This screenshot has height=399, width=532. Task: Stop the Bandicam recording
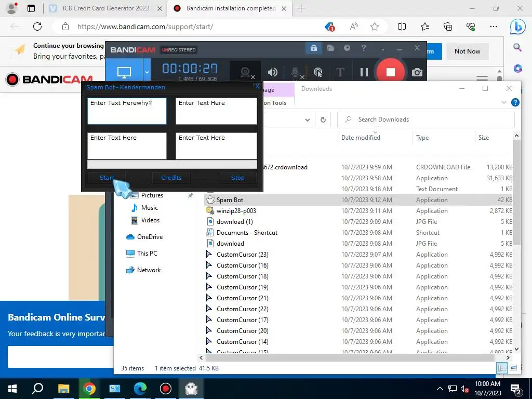[x=391, y=72]
